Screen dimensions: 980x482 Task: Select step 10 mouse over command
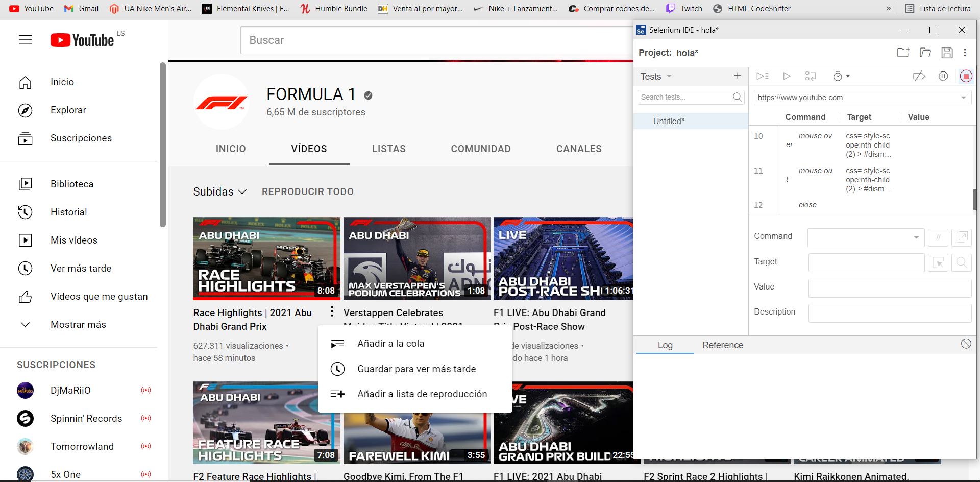[x=862, y=145]
